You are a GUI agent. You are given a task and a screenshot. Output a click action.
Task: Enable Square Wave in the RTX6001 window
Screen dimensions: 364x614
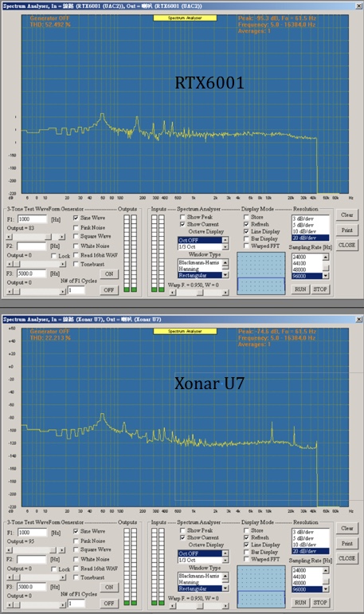tap(76, 236)
